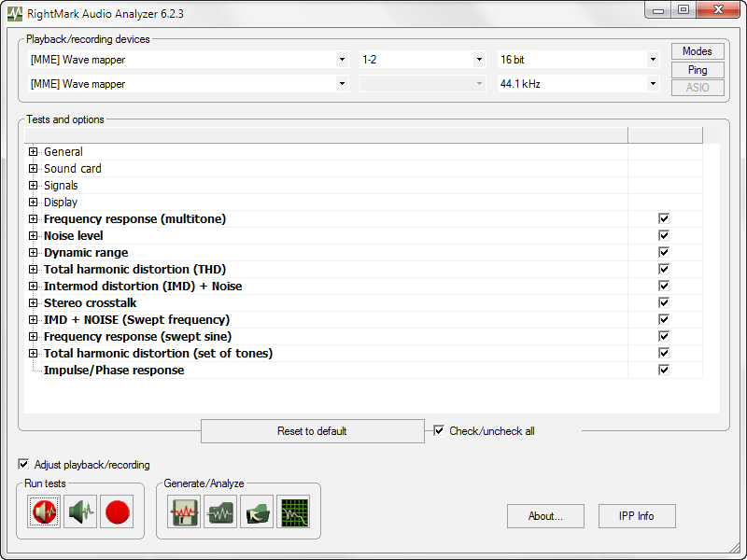Click the Modes button
This screenshot has width=747, height=560.
[x=698, y=51]
